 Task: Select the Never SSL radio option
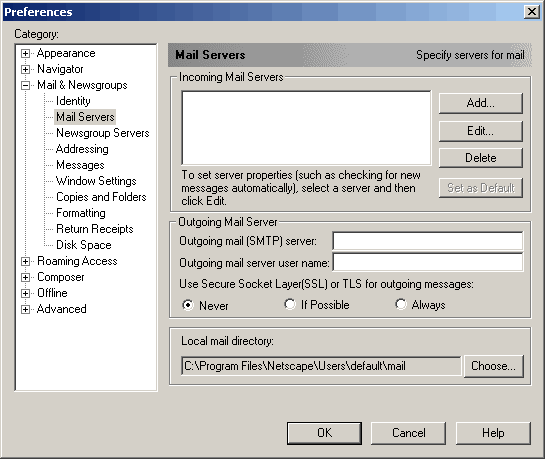tap(188, 305)
